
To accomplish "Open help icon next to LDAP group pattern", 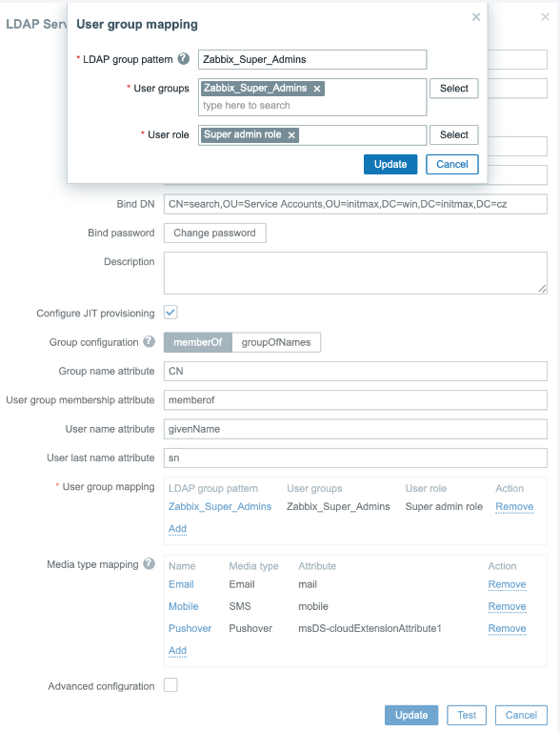I will (x=184, y=59).
